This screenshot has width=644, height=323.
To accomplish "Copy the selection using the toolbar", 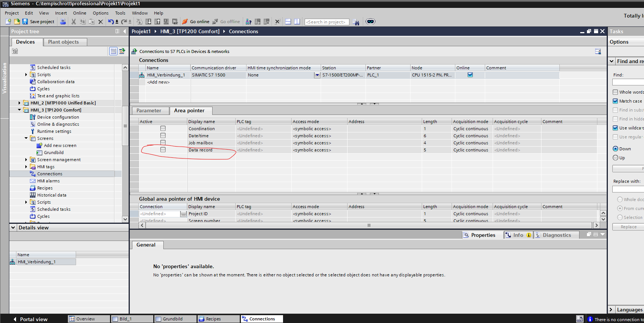I will coord(83,22).
